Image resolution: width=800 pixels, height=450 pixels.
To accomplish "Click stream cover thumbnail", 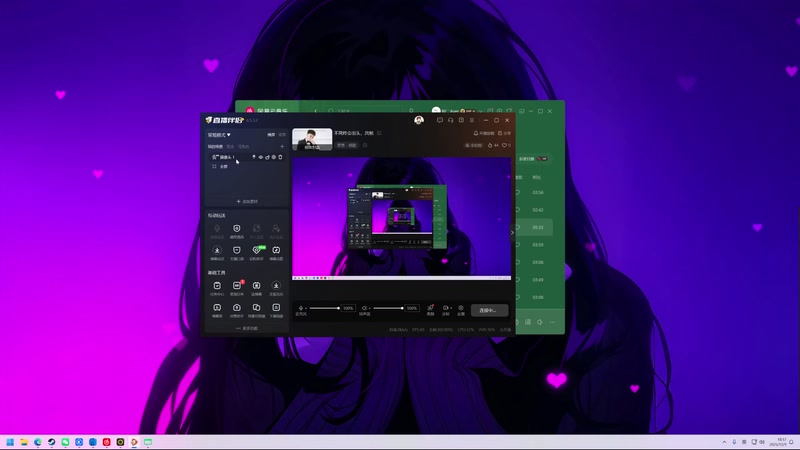I will coord(312,139).
